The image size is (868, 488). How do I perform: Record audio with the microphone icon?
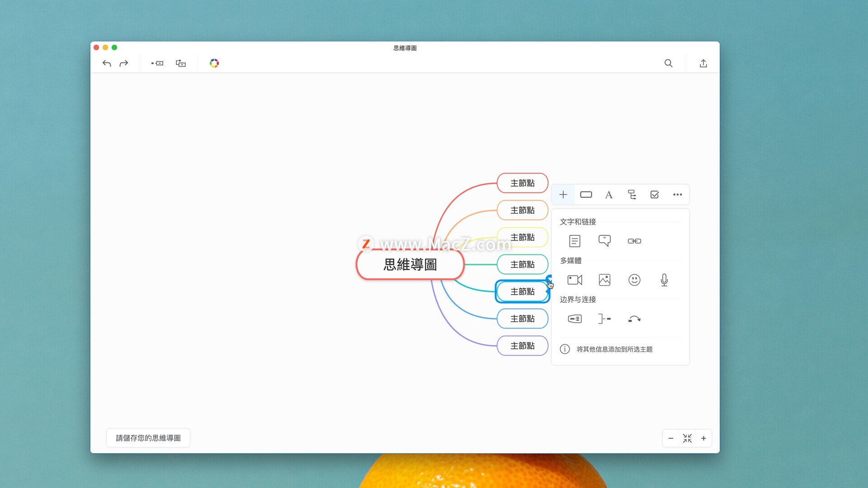click(x=664, y=280)
